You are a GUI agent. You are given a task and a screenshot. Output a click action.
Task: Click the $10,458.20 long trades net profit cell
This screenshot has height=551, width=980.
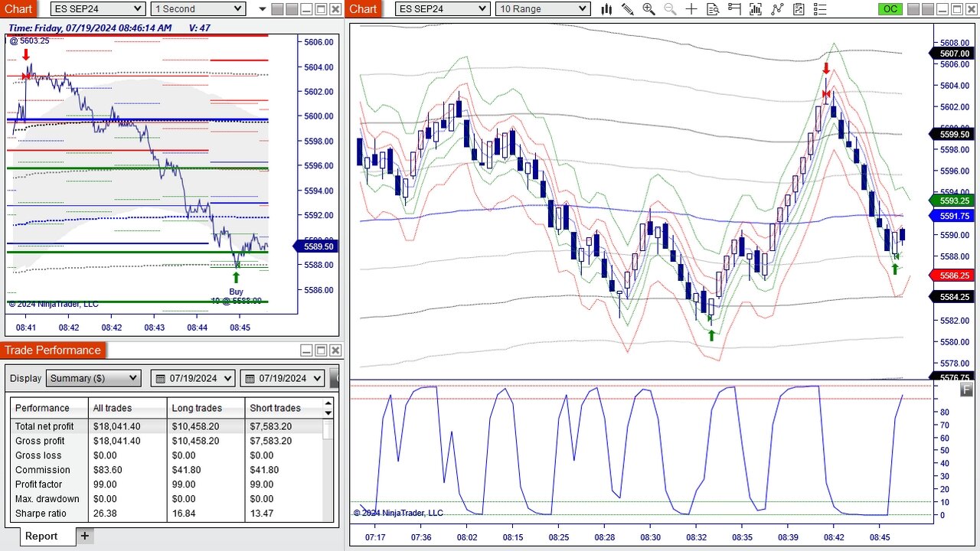click(x=196, y=426)
